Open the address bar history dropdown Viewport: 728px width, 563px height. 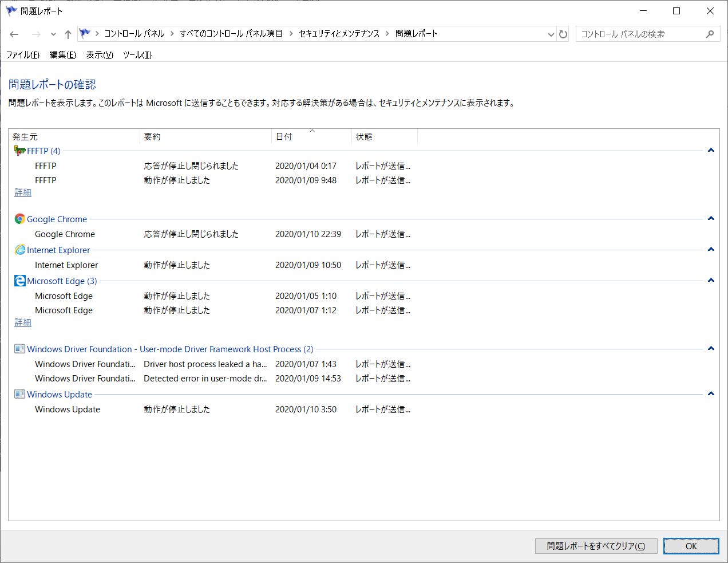[551, 34]
